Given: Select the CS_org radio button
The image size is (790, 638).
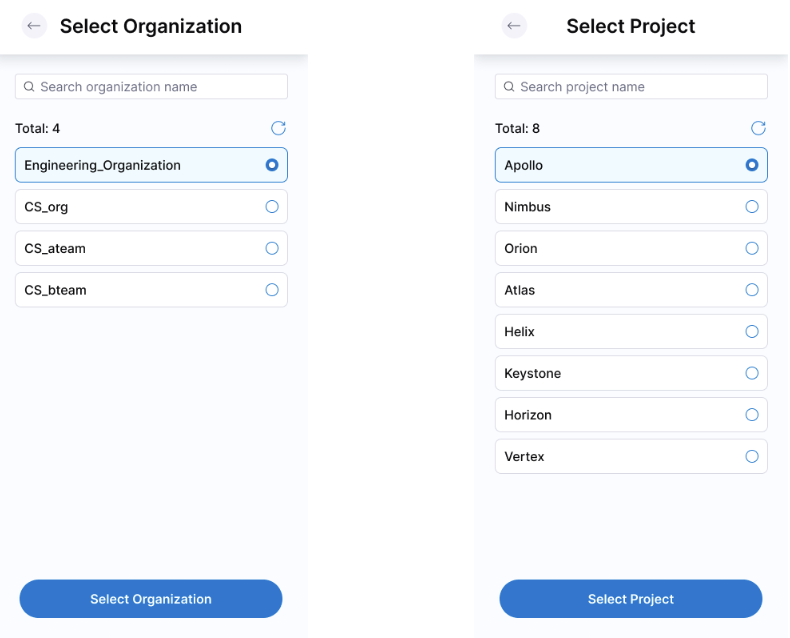Looking at the screenshot, I should pyautogui.click(x=272, y=207).
